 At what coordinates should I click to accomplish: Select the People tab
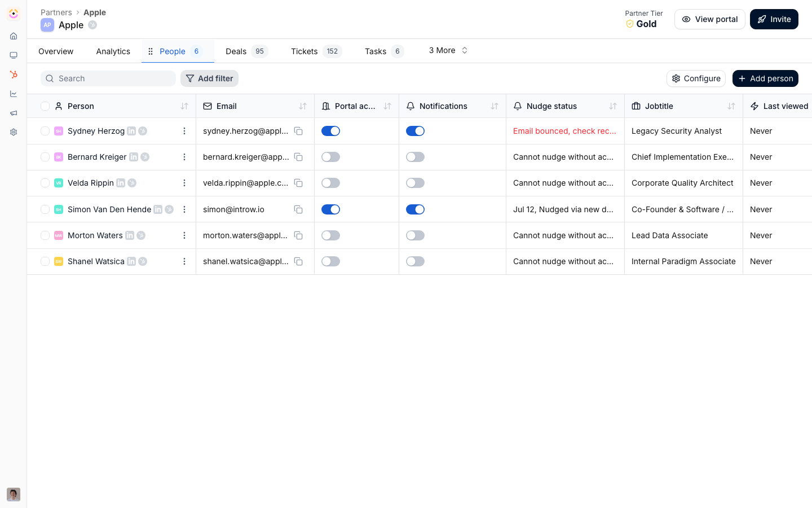coord(178,51)
